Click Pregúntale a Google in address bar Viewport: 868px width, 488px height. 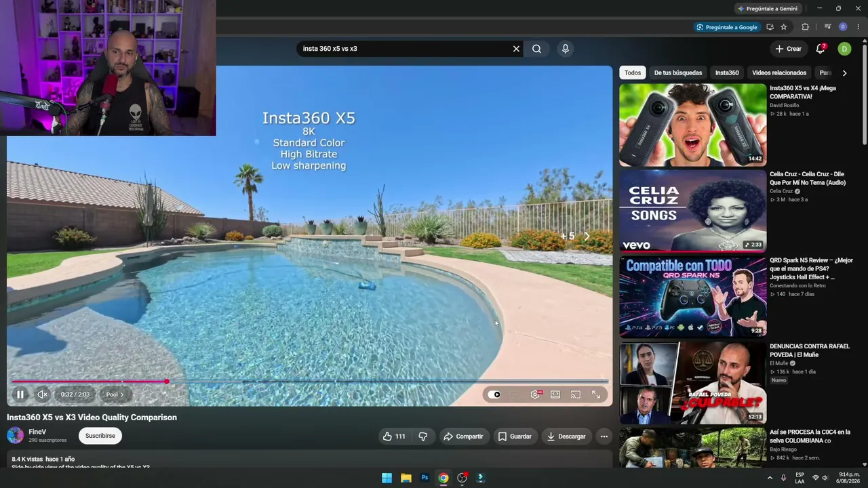tap(726, 27)
